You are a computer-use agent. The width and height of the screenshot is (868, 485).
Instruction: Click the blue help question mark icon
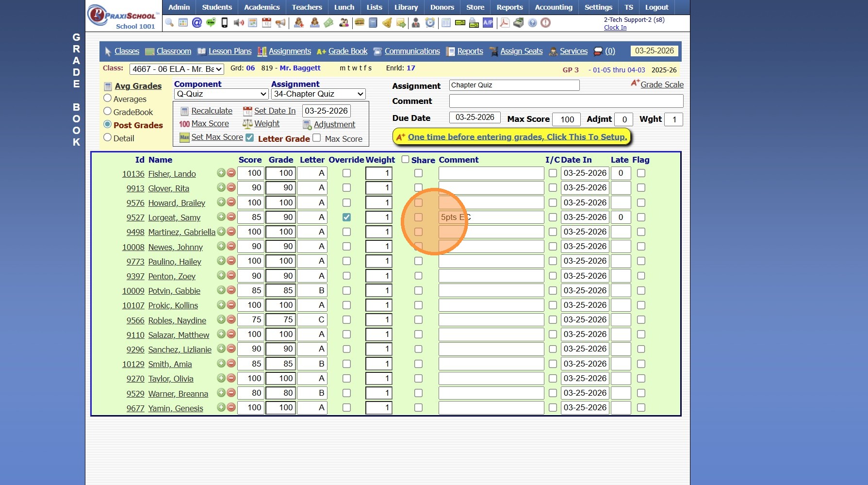tap(532, 23)
